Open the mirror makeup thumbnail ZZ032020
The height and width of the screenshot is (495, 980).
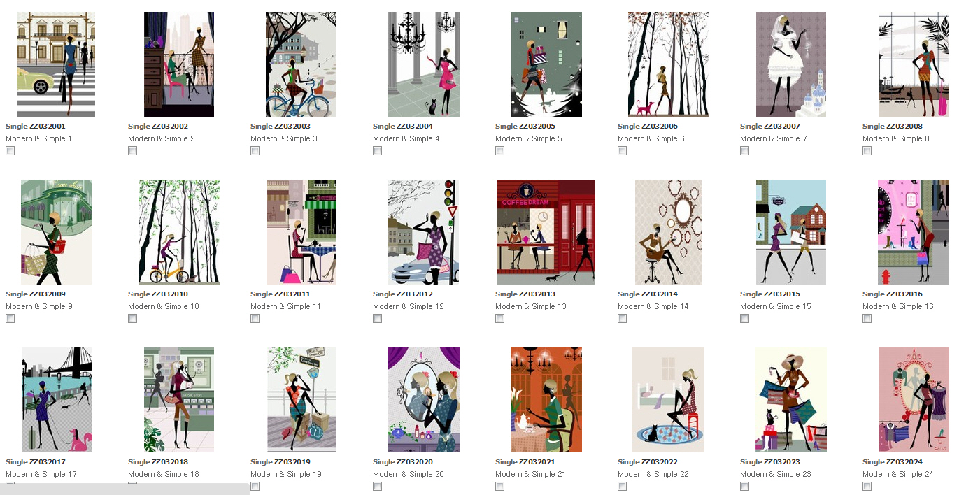coord(424,400)
